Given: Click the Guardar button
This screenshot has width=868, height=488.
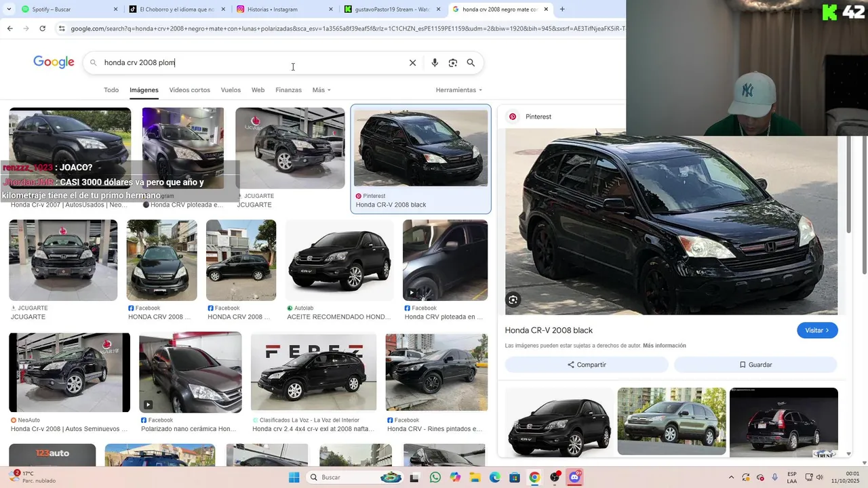Looking at the screenshot, I should coord(755,365).
